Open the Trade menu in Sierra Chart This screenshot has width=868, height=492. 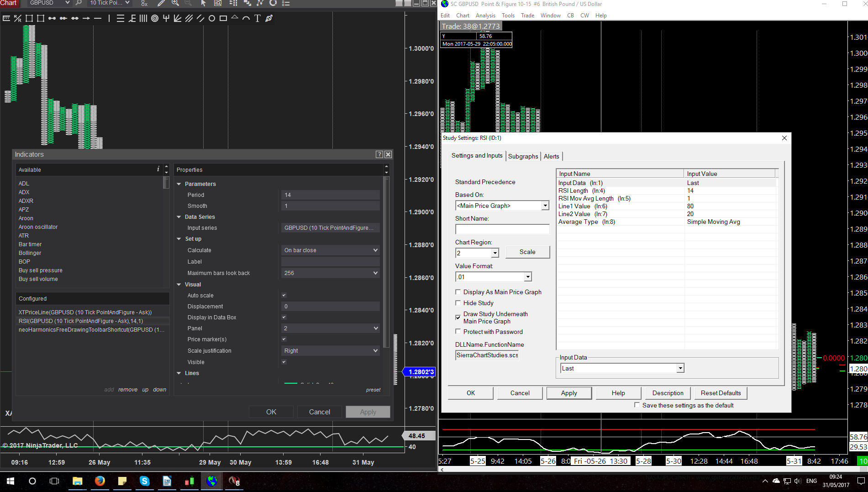click(527, 16)
